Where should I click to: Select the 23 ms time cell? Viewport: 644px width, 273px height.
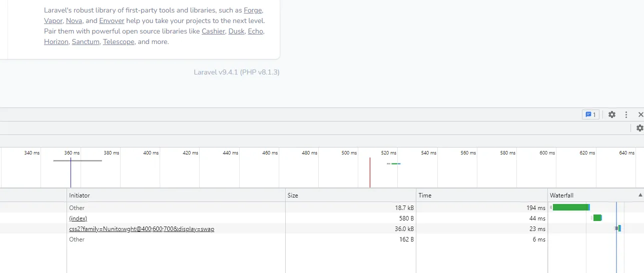pos(482,228)
